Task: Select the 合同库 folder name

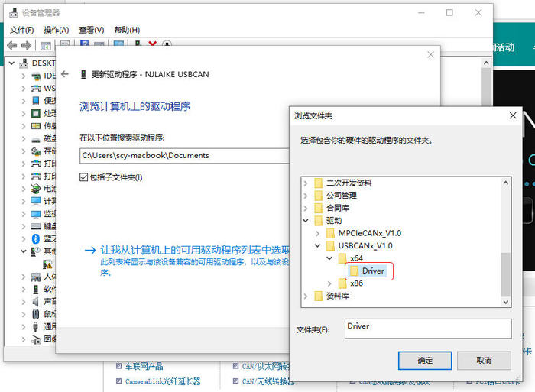Action: [338, 208]
